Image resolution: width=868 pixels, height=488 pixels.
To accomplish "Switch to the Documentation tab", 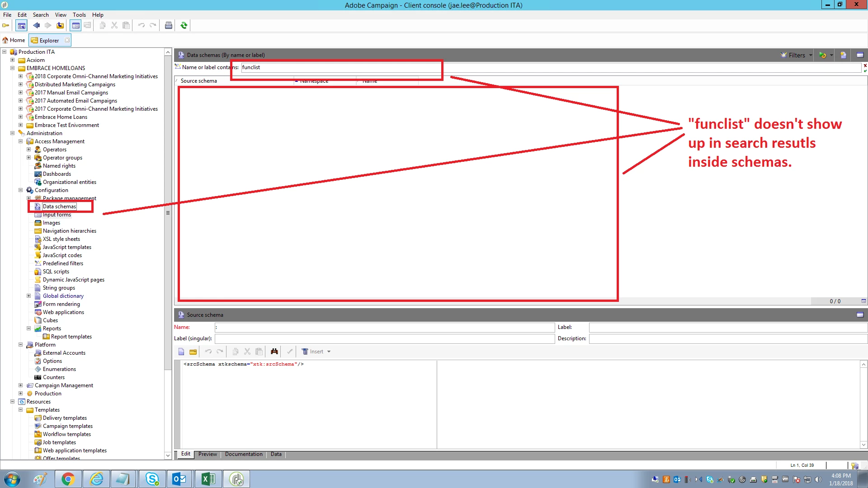I will click(244, 454).
